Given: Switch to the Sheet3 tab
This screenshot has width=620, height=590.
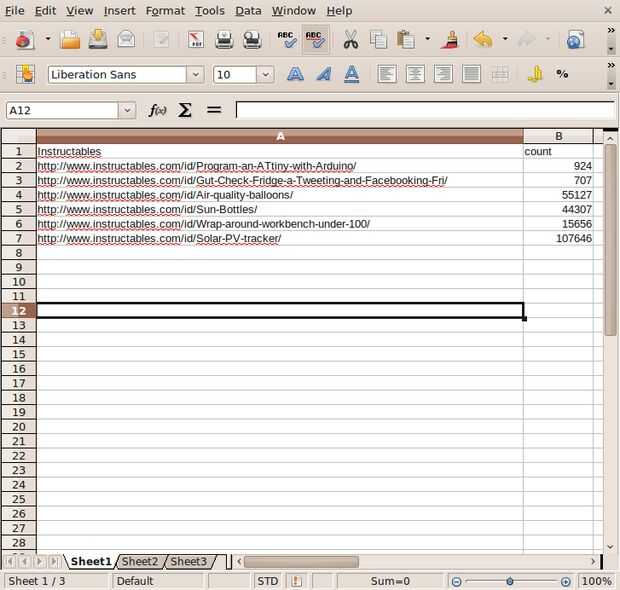Looking at the screenshot, I should (x=189, y=562).
